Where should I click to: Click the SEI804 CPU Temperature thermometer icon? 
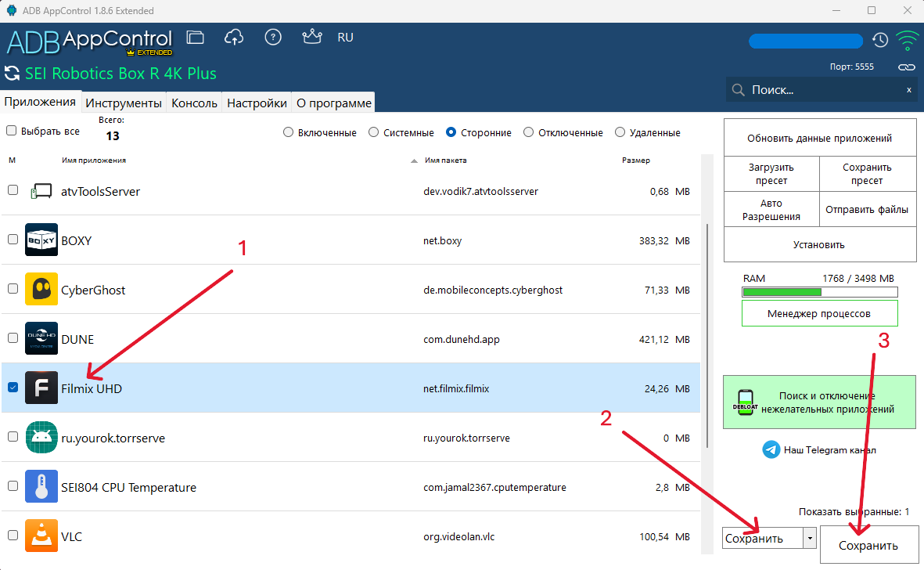(x=41, y=486)
